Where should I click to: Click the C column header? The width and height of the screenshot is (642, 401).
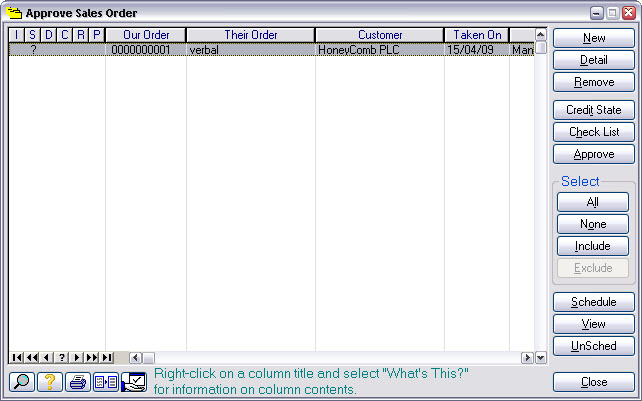pos(65,35)
